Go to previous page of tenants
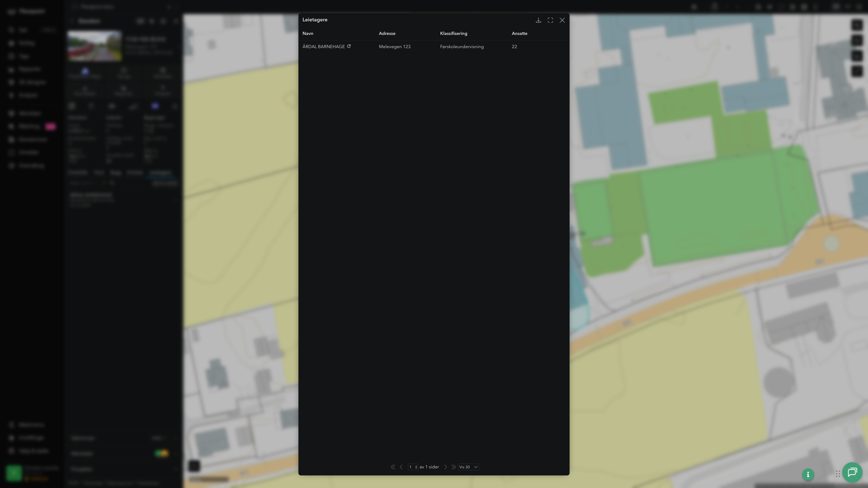Viewport: 868px width, 488px height. [401, 467]
